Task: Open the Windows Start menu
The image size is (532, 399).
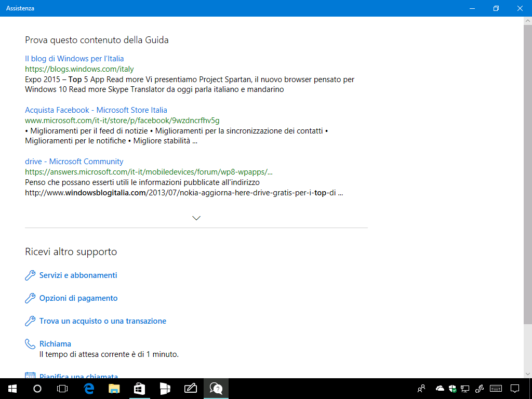Action: click(12, 389)
